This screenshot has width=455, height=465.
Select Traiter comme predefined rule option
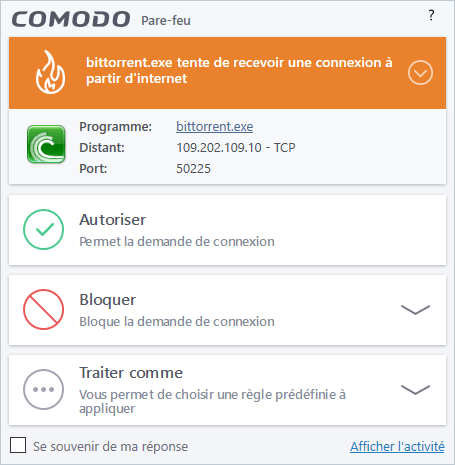pos(227,390)
